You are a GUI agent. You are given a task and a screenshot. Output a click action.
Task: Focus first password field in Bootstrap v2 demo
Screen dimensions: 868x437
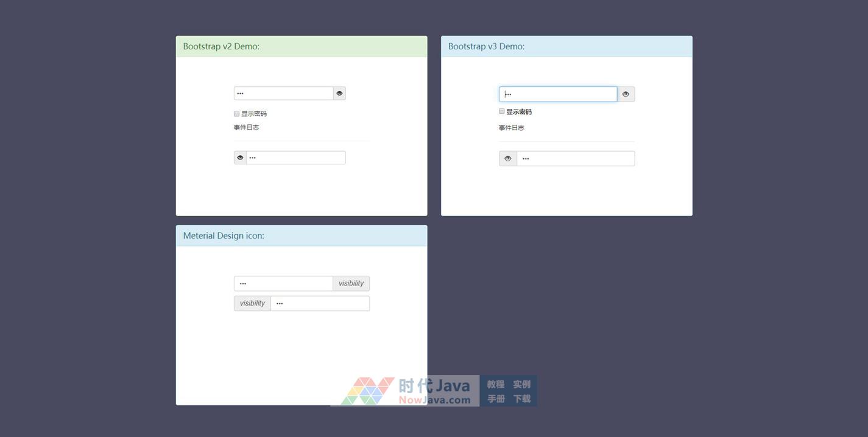tap(283, 93)
